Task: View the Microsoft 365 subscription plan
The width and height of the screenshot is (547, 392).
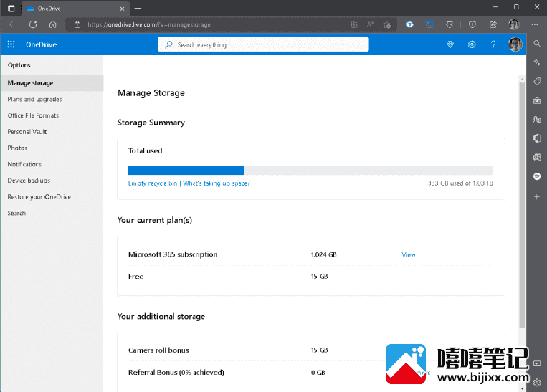Action: pos(409,254)
